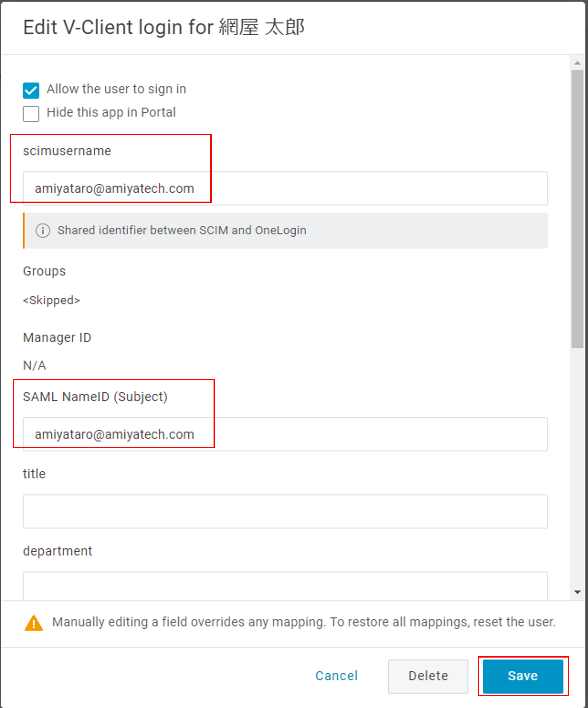588x708 pixels.
Task: Click the title input field
Action: 285,512
